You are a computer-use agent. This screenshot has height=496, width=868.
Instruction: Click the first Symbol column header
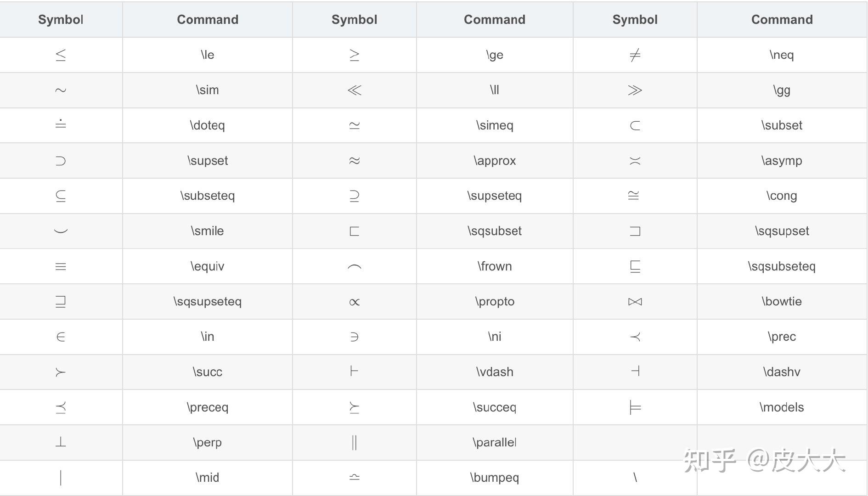click(61, 20)
